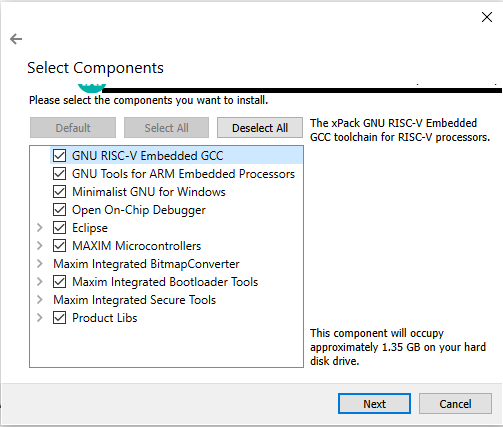Expand MAXIM Microcontrollers subcomponents
The image size is (503, 427).
click(40, 246)
